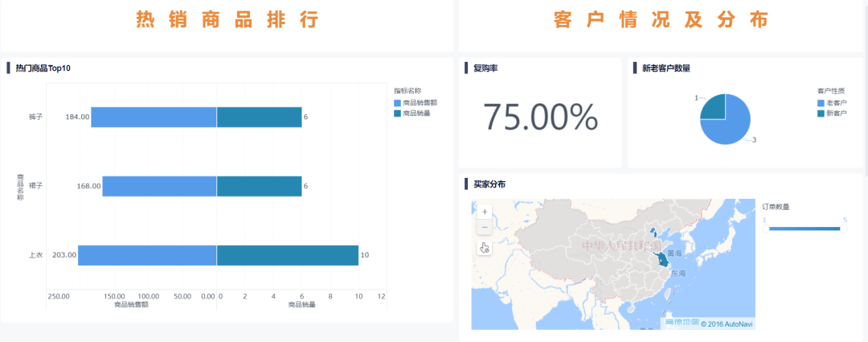This screenshot has width=868, height=342.
Task: Click the 客户情况及分布 header
Action: 661,20
